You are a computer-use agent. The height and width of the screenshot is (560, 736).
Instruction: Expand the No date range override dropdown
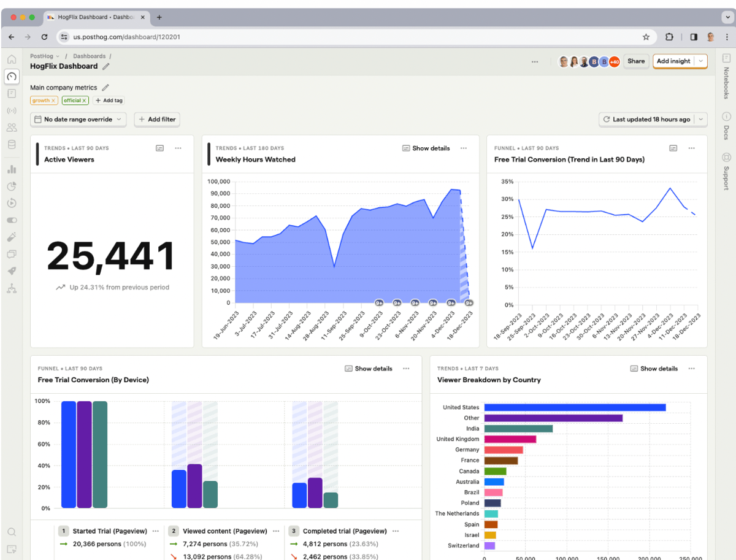coord(78,120)
